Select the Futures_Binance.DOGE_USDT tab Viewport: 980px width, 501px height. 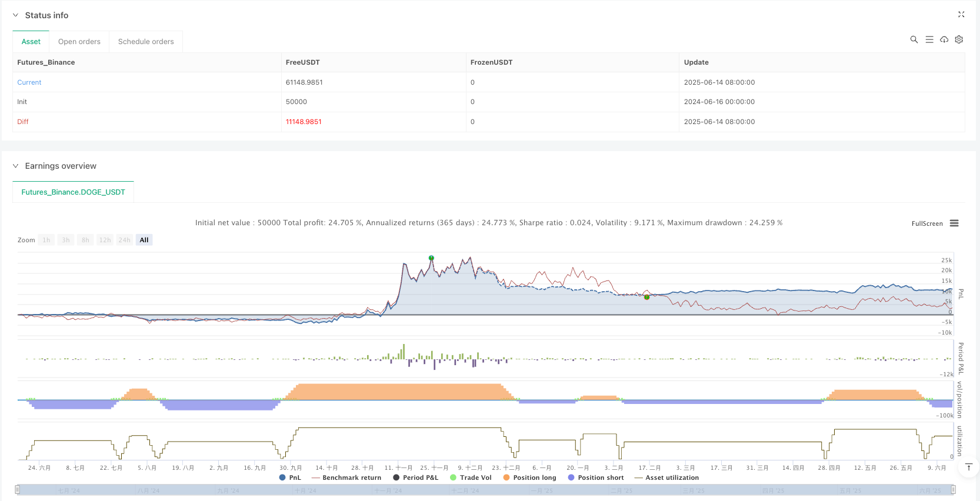73,192
